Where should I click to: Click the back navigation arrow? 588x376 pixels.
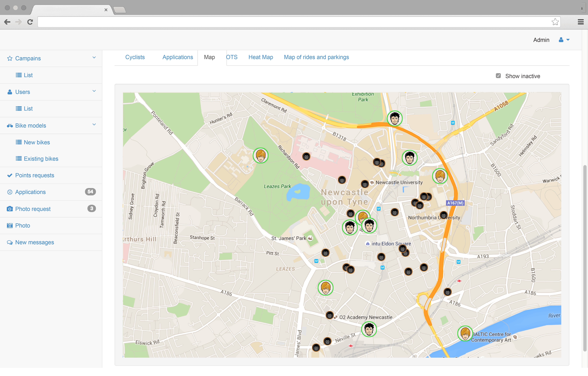7,22
